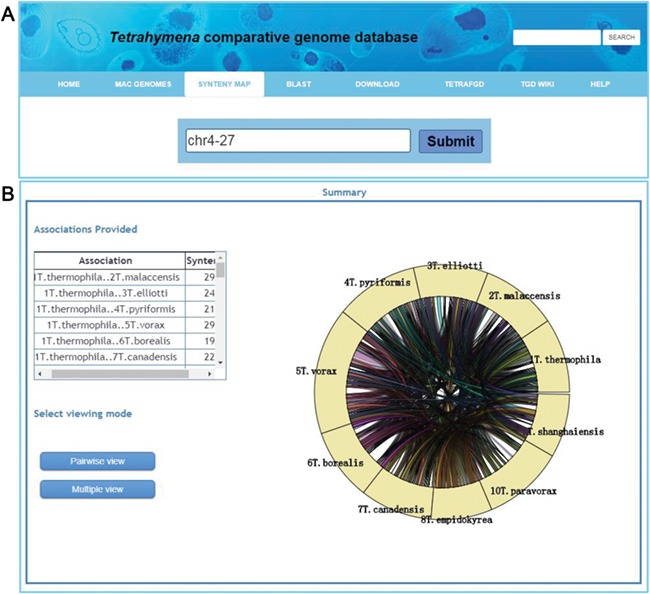
Task: Click the table's horizontal scrollbar right arrow
Action: (x=208, y=373)
